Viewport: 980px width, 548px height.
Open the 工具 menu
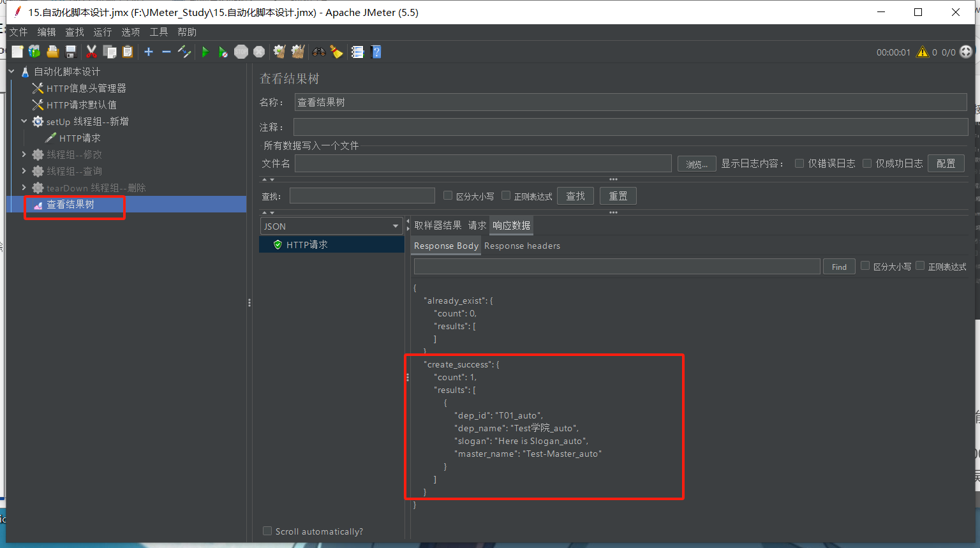click(159, 32)
